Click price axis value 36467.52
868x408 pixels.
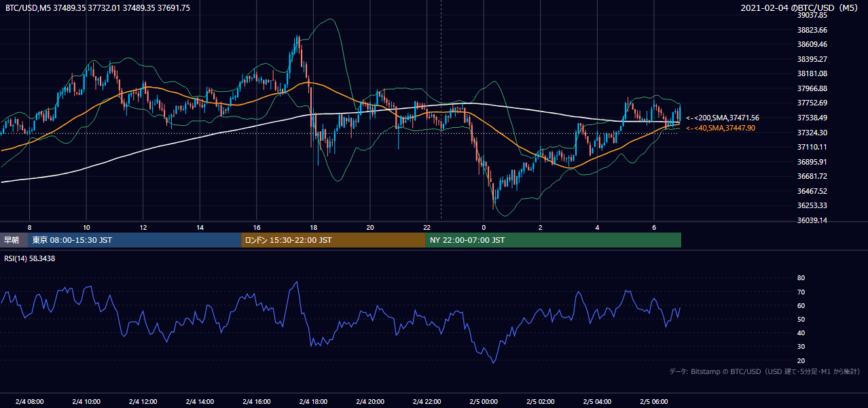[x=812, y=191]
